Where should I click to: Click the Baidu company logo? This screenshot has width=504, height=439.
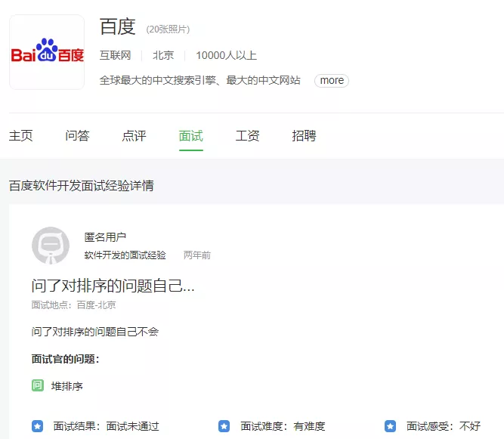47,52
